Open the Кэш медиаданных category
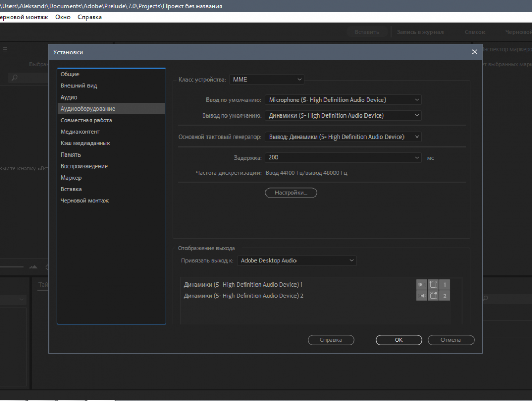This screenshot has width=532, height=401. 111,143
